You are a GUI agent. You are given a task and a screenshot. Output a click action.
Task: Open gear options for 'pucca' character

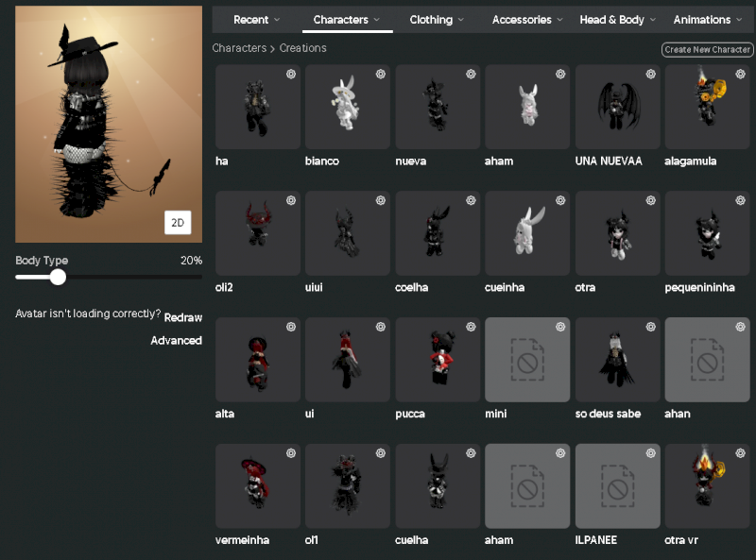(471, 327)
